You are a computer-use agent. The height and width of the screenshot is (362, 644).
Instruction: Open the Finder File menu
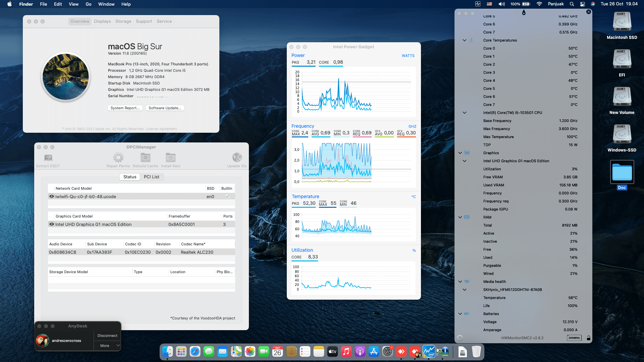[x=43, y=4]
